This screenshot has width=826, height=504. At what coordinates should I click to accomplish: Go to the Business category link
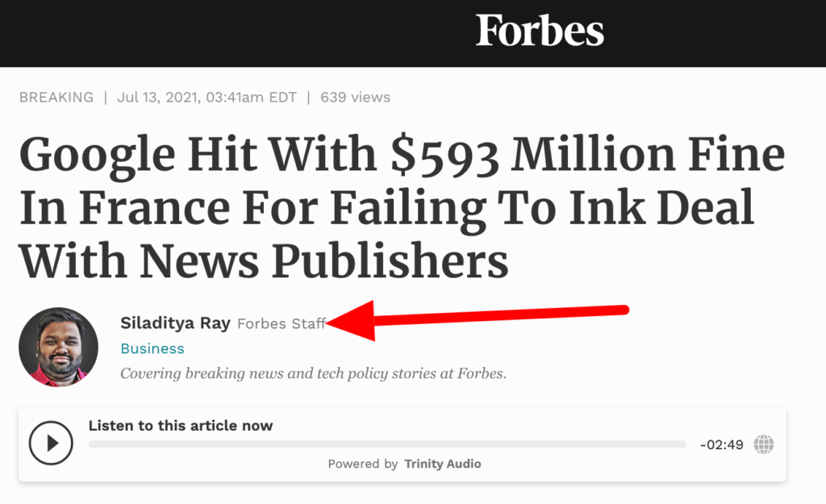[x=152, y=348]
